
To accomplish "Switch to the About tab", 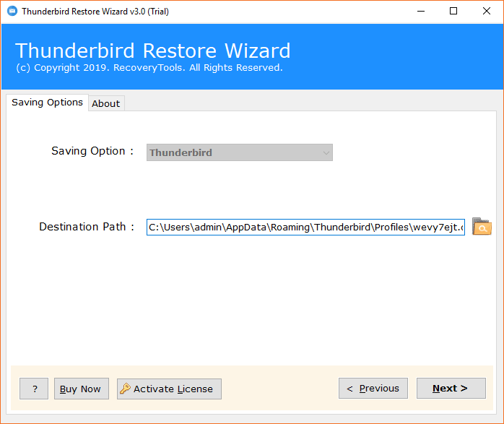I will click(x=106, y=103).
